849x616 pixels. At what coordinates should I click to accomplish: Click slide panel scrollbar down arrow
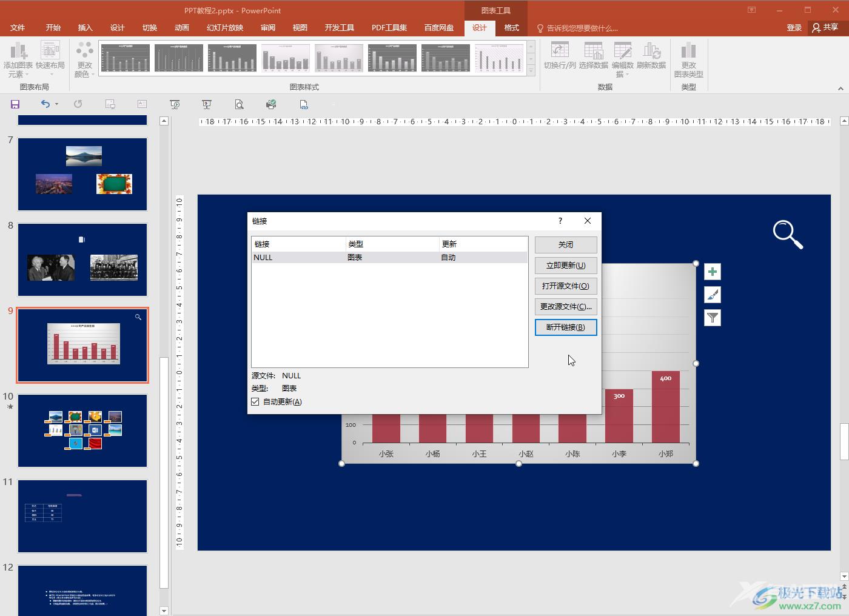pyautogui.click(x=164, y=611)
